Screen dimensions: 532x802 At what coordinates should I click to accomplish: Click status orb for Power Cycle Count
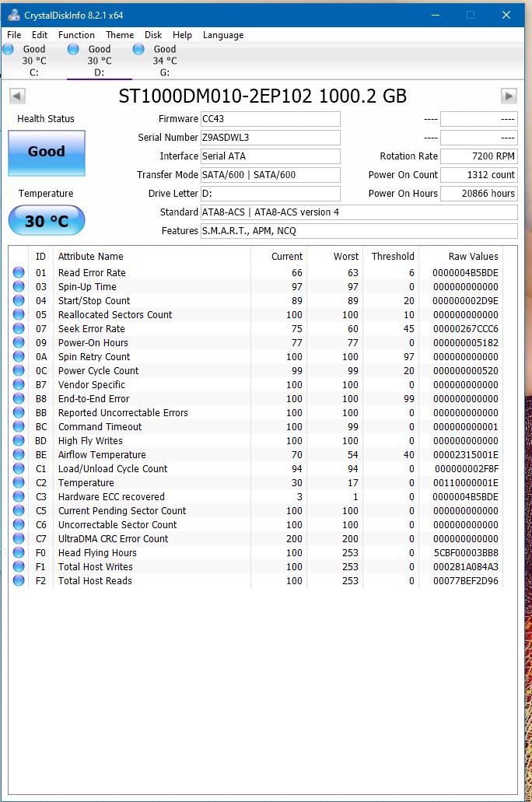click(19, 370)
